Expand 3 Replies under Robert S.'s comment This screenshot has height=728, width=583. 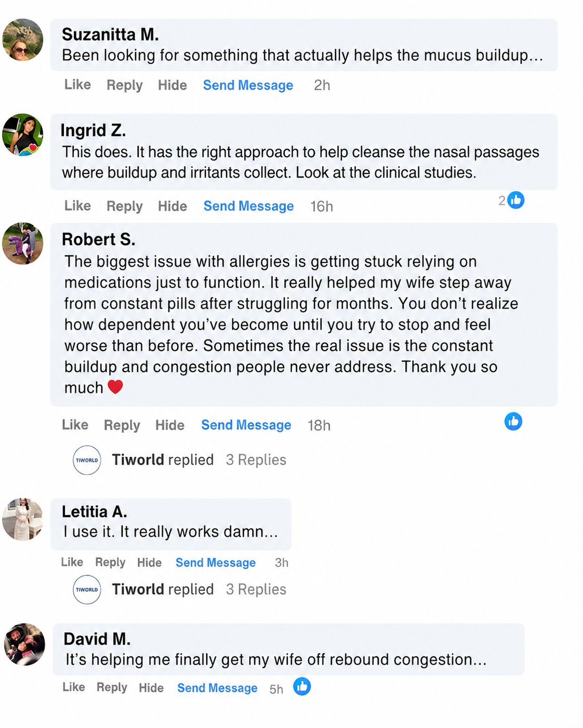256,460
